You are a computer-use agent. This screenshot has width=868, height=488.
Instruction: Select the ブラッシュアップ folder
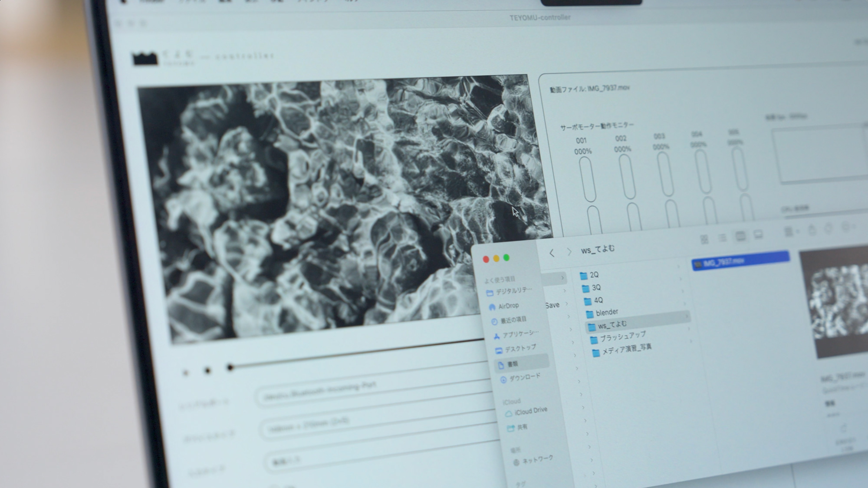click(x=618, y=337)
